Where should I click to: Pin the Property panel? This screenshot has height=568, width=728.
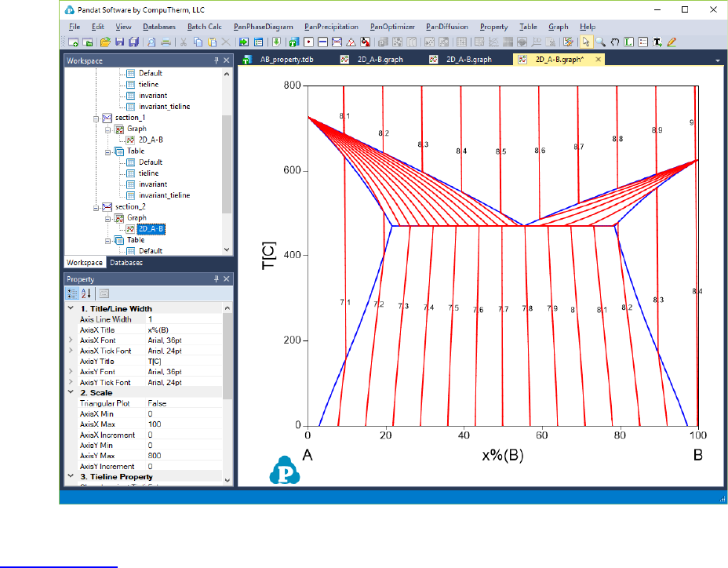click(x=217, y=279)
